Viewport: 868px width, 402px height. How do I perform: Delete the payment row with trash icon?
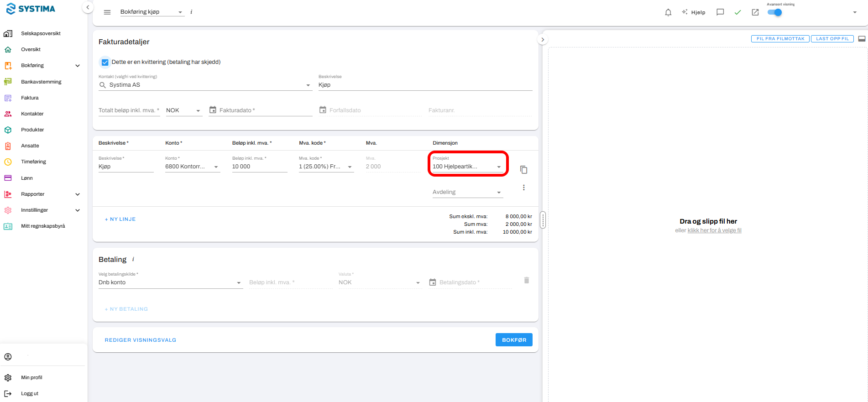[527, 280]
